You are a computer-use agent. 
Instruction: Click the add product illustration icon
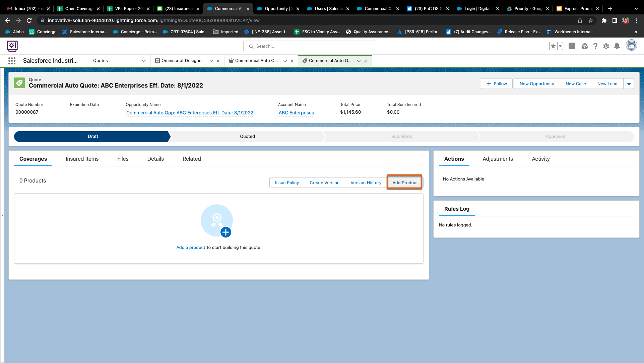(217, 221)
